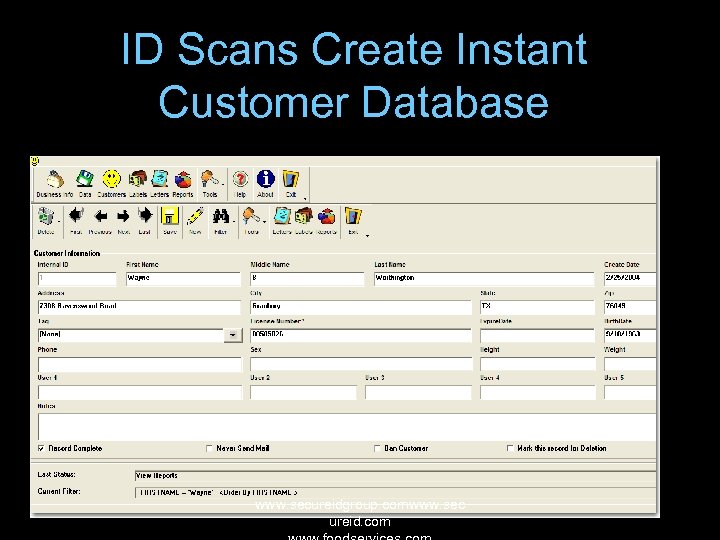Delete the current customer record

point(46,221)
